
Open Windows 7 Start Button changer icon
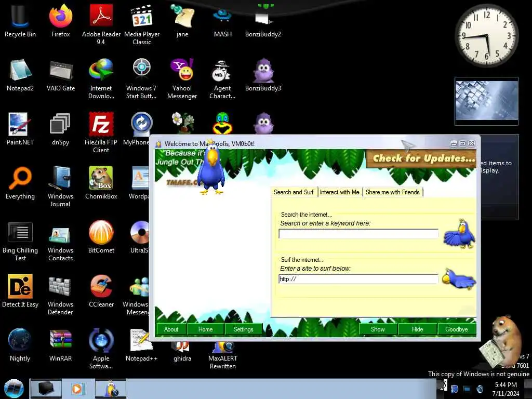point(141,79)
